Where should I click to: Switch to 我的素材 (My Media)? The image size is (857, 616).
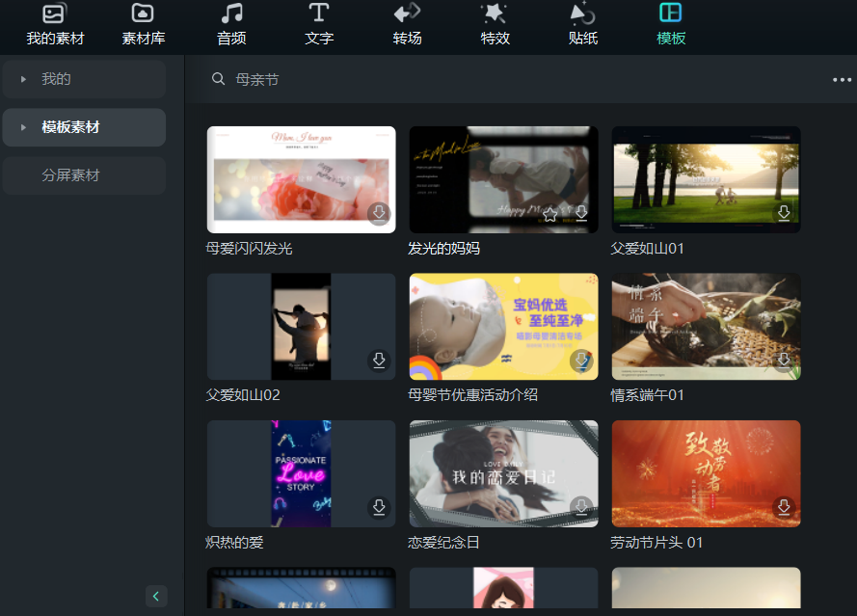(53, 26)
